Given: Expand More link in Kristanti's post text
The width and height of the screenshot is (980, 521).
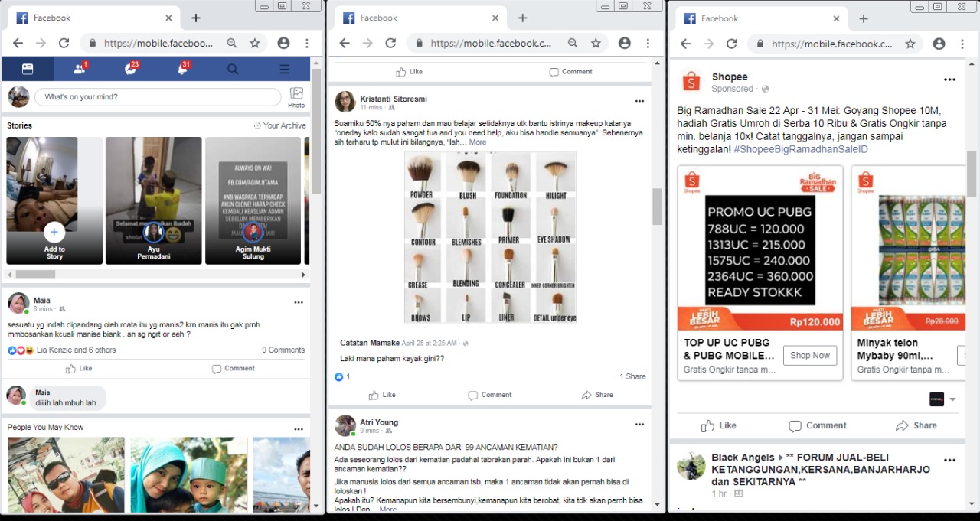Looking at the screenshot, I should [x=478, y=142].
